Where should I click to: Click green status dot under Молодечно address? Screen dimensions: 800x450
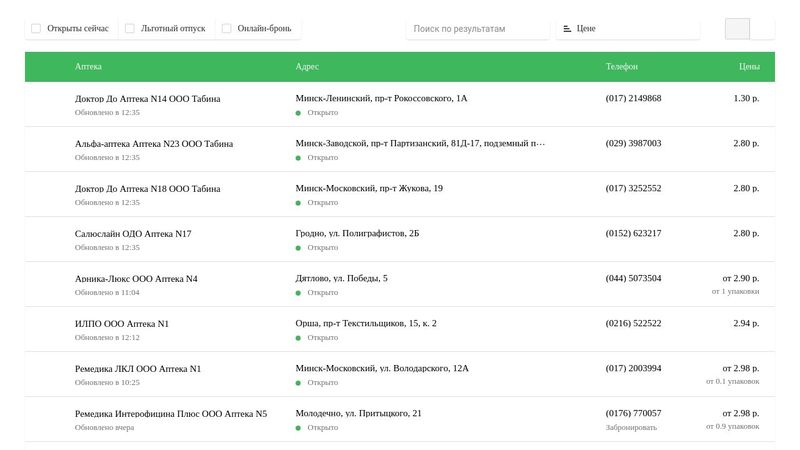[298, 428]
